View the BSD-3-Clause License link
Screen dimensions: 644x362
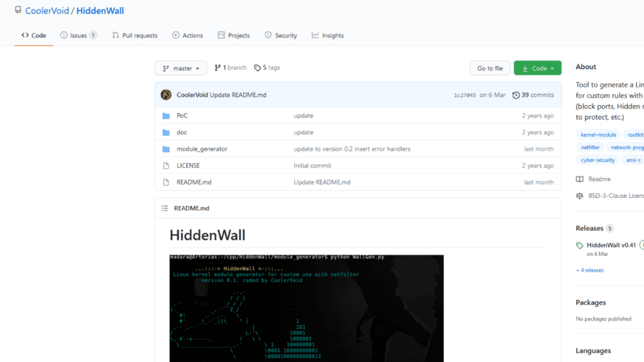[616, 196]
